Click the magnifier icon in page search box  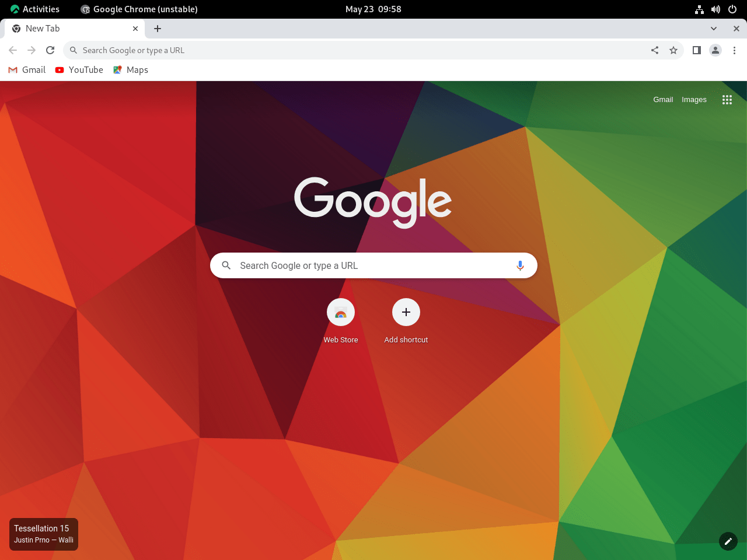point(226,265)
